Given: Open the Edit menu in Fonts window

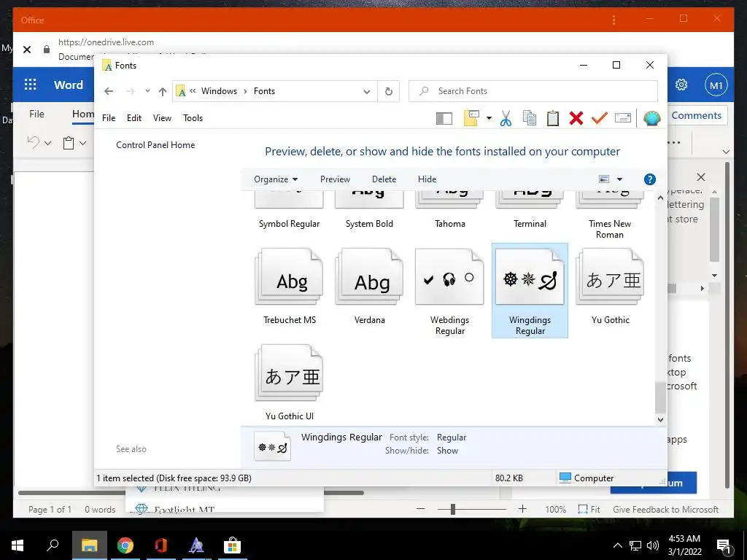Looking at the screenshot, I should (x=134, y=118).
